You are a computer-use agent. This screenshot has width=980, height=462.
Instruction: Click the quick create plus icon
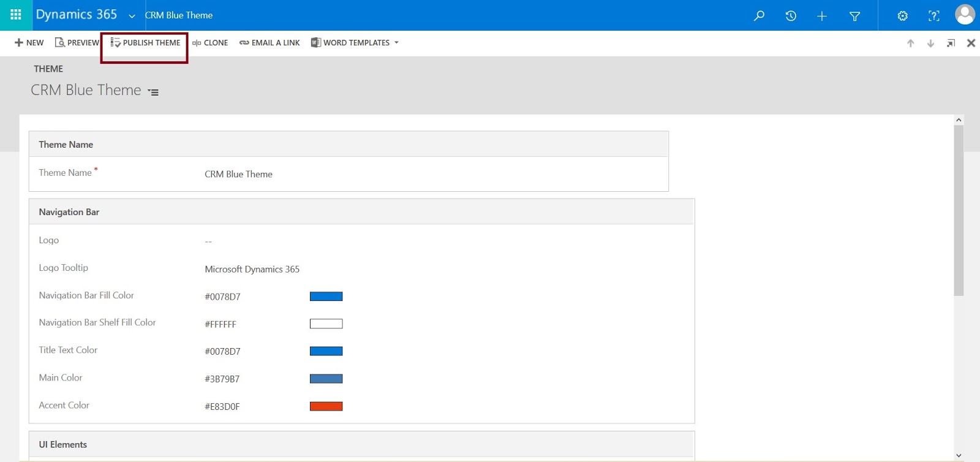[822, 16]
